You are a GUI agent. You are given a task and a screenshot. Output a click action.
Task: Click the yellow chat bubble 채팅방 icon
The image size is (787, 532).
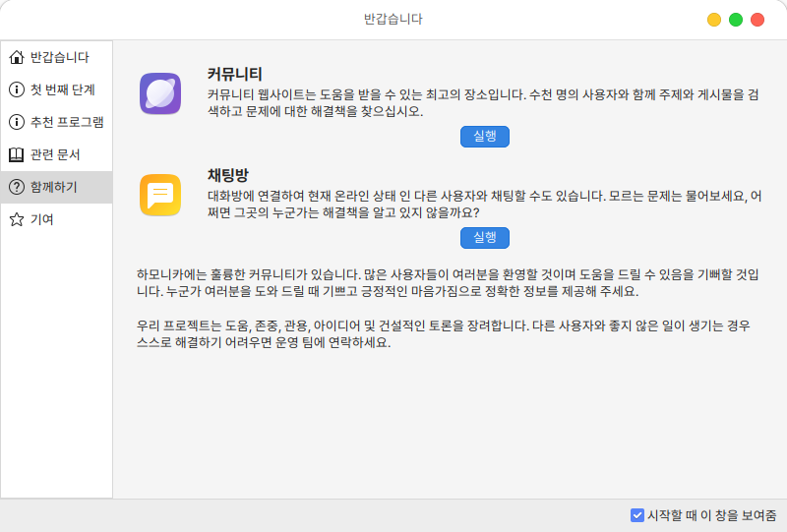coord(160,196)
